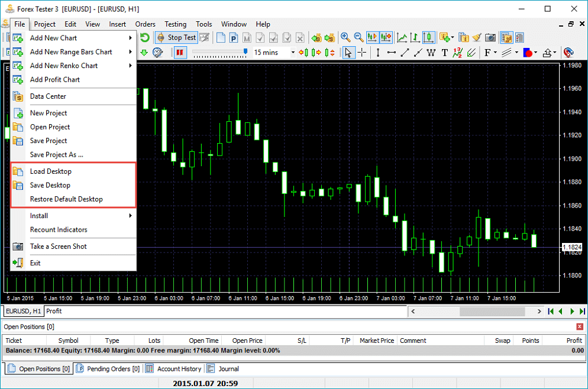Image resolution: width=588 pixels, height=389 pixels.
Task: Click the place pending order (P) icon
Action: [234, 37]
